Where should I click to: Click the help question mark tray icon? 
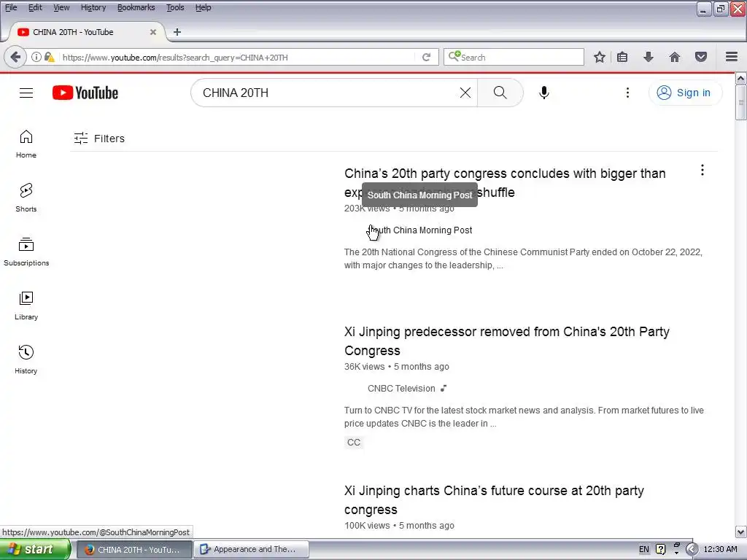pyautogui.click(x=660, y=550)
